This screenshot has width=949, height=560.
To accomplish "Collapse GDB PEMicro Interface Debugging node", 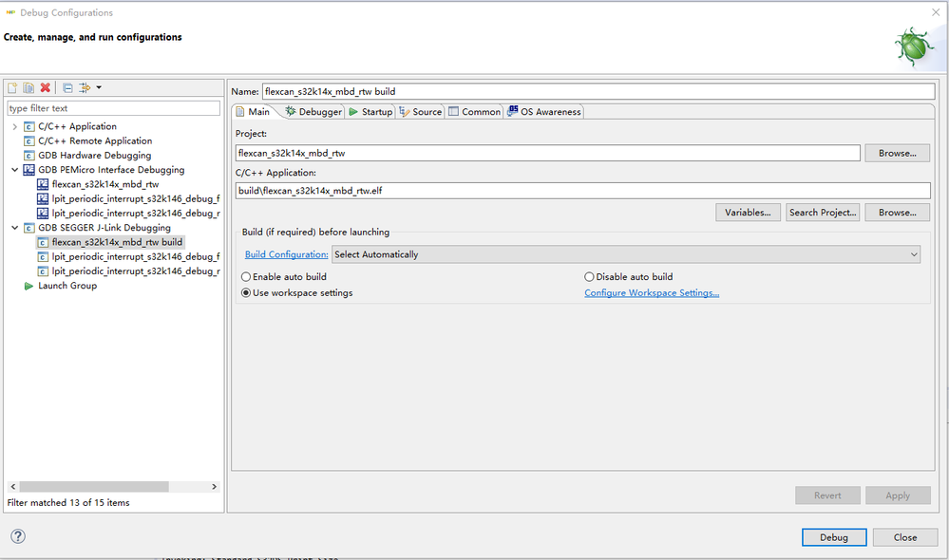I will coord(14,170).
